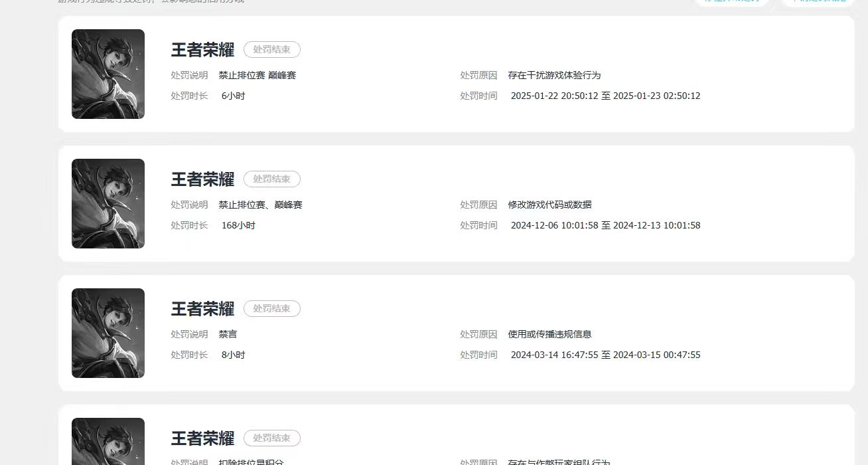
Task: Click the text 禁止排位赛、巅峰赛 with comma
Action: coord(261,205)
